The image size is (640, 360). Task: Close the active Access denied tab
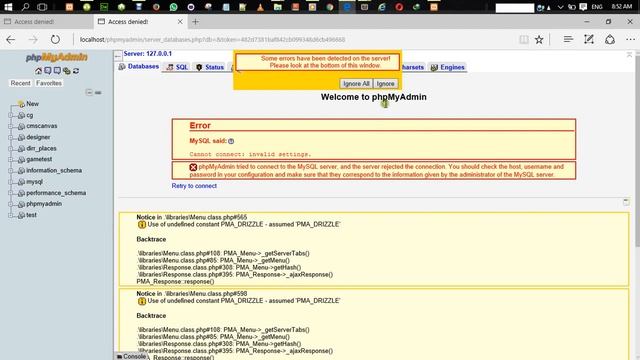pyautogui.click(x=180, y=22)
